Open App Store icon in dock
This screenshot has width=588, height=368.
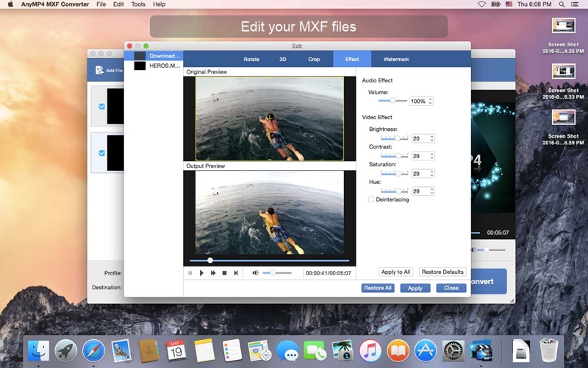tap(425, 351)
